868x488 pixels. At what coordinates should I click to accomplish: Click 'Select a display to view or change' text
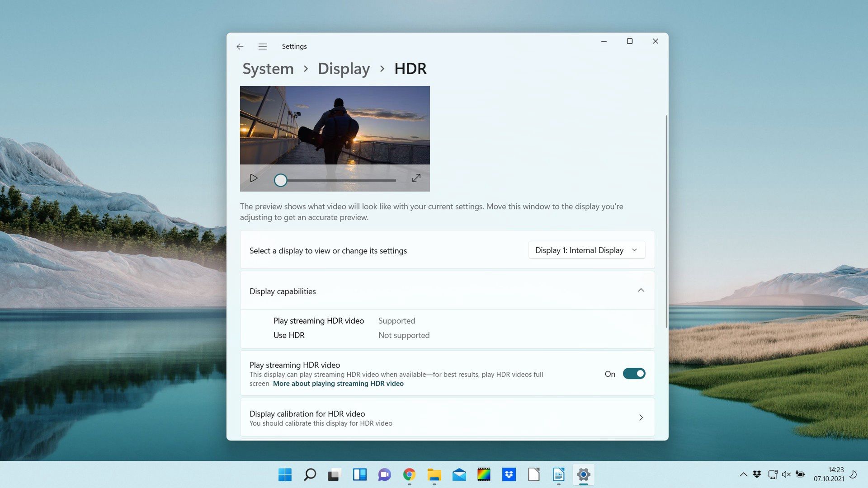tap(328, 251)
